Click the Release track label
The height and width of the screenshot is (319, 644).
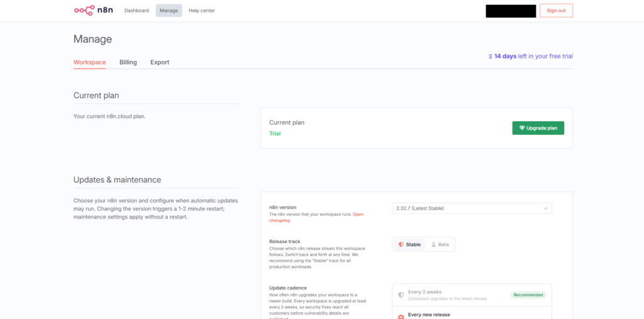coord(285,242)
